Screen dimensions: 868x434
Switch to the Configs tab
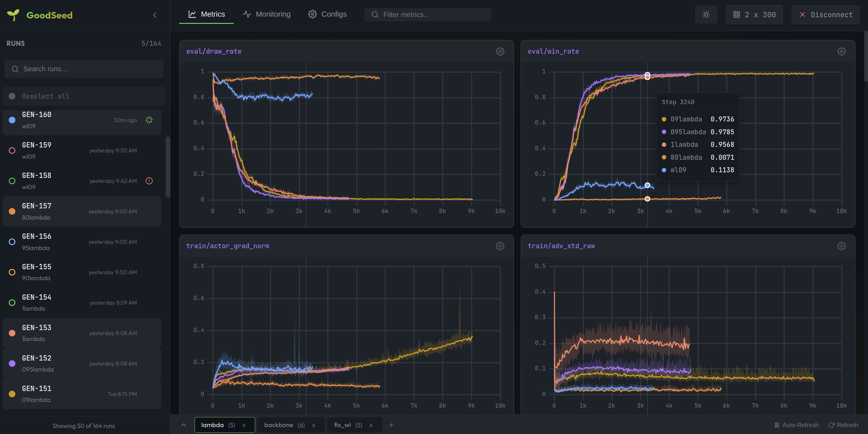tap(327, 14)
